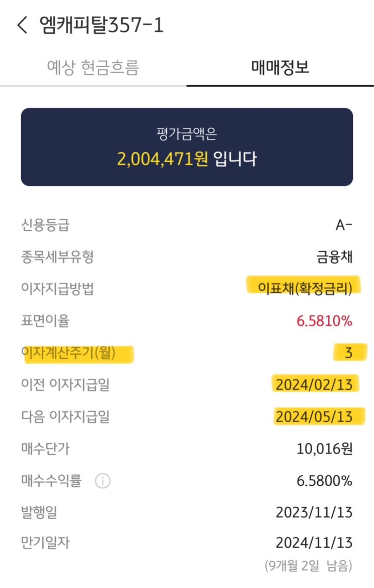Tap issue date 2023/11/13
This screenshot has width=374, height=588.
coord(314,512)
